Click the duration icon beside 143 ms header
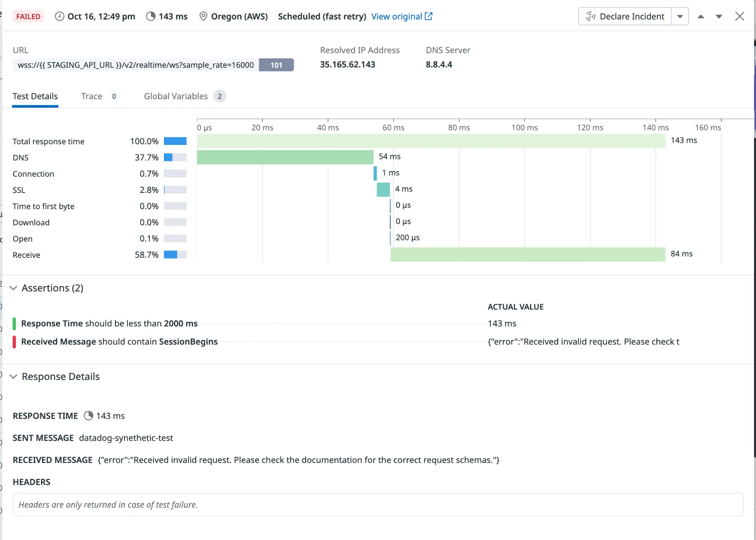 point(151,17)
